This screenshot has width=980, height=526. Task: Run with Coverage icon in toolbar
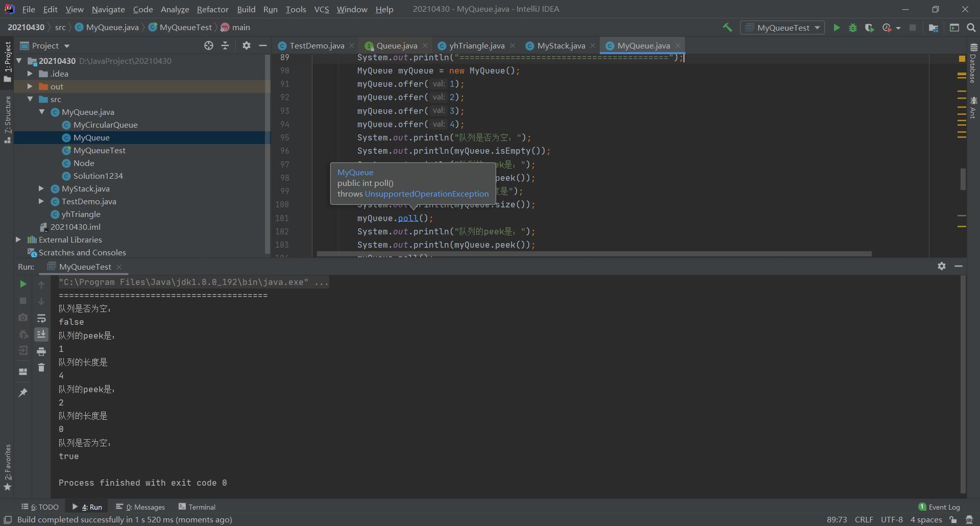(x=870, y=28)
